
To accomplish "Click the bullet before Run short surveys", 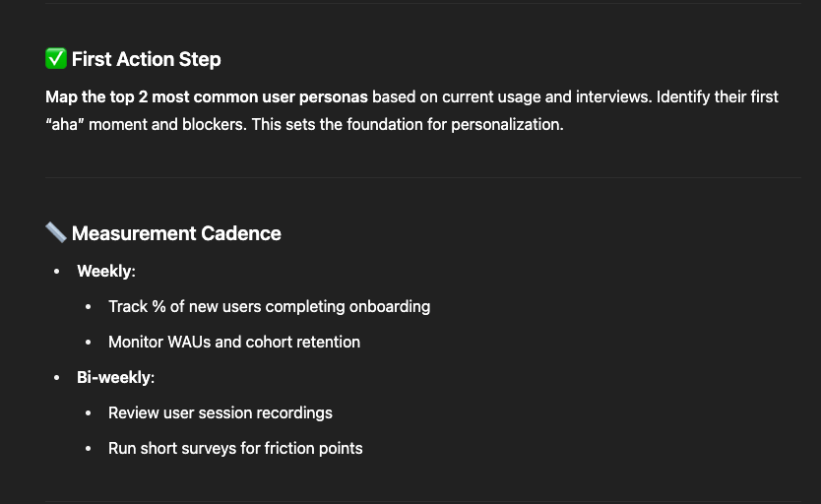I will tap(88, 449).
